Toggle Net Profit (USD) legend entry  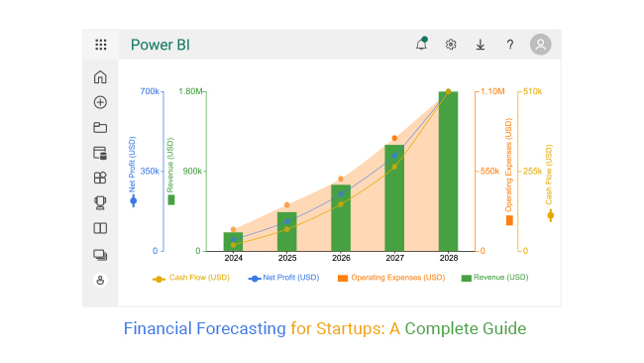(283, 278)
